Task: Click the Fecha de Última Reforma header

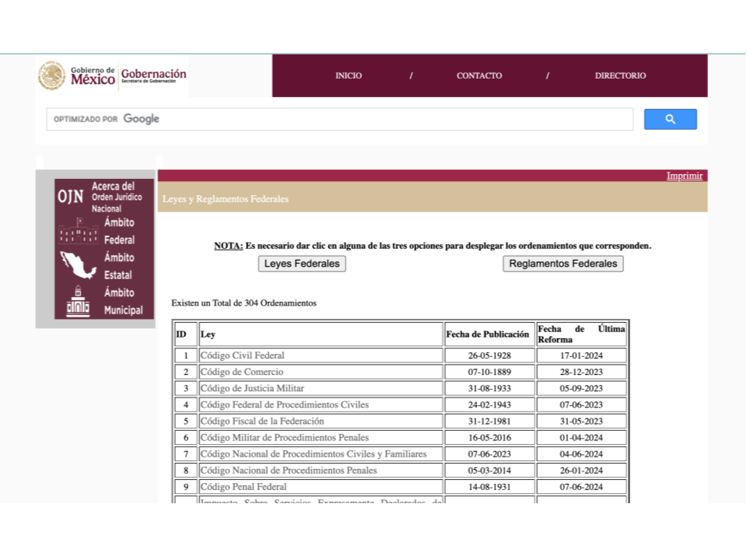Action: 581,334
